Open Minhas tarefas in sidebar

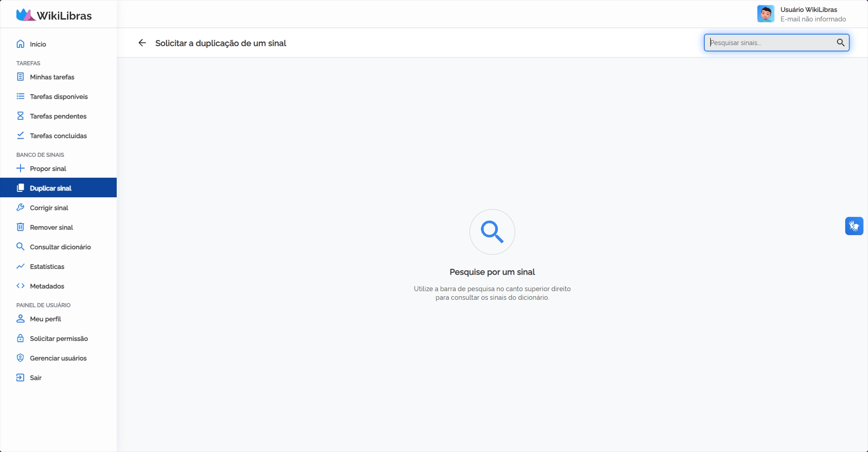(x=52, y=77)
